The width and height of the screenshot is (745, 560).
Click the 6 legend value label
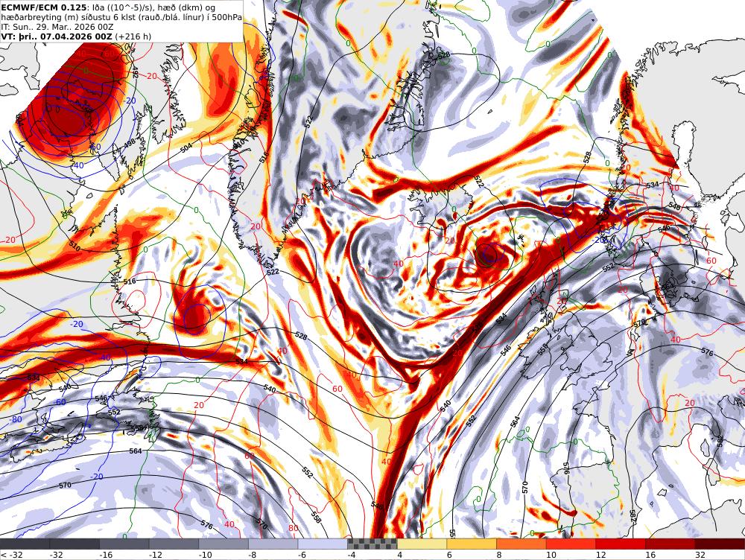[x=449, y=555]
